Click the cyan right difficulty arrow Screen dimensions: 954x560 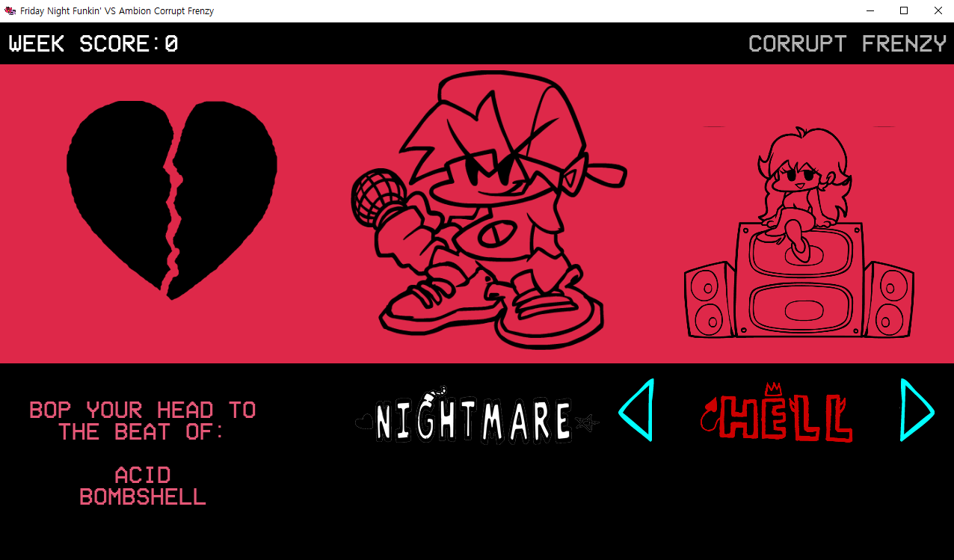pos(917,410)
